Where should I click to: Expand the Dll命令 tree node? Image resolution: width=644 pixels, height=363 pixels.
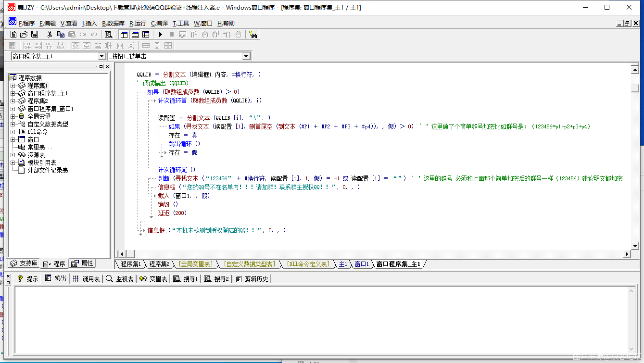pos(13,132)
